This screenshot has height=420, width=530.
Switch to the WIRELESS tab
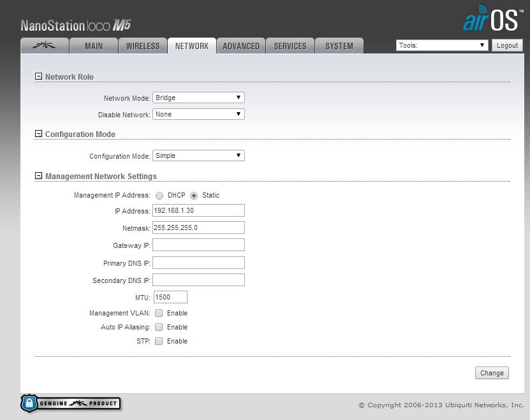(x=143, y=46)
